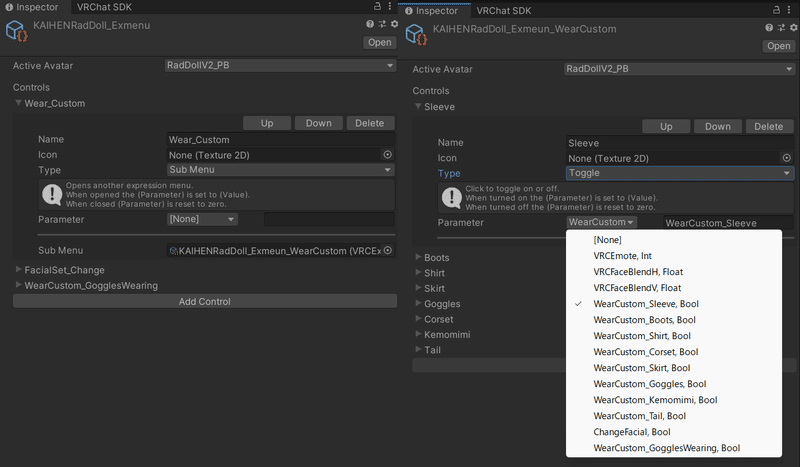Collapse the Sleeve control foldout
Viewport: 800px width, 467px height.
[418, 107]
